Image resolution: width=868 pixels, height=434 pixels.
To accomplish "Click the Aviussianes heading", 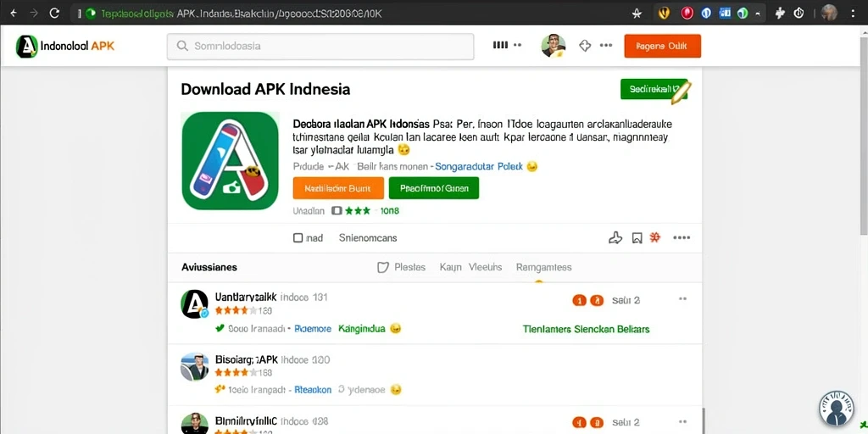I will (209, 267).
